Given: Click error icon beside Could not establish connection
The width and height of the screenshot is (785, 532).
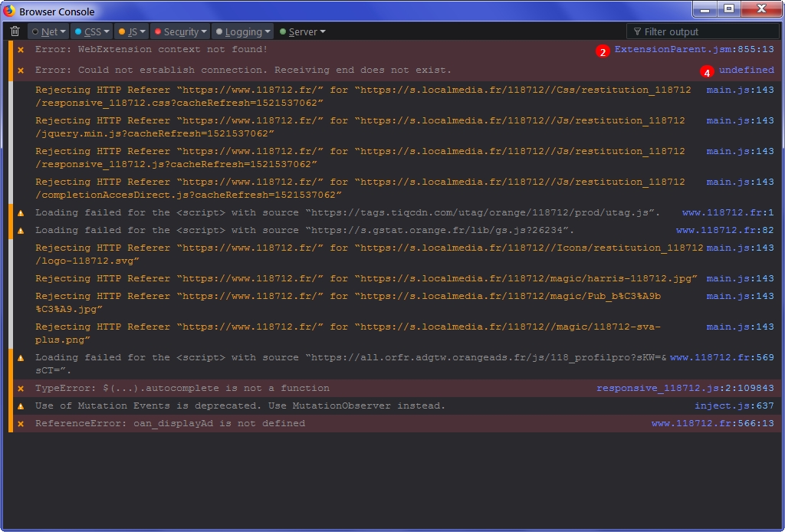Looking at the screenshot, I should [21, 70].
